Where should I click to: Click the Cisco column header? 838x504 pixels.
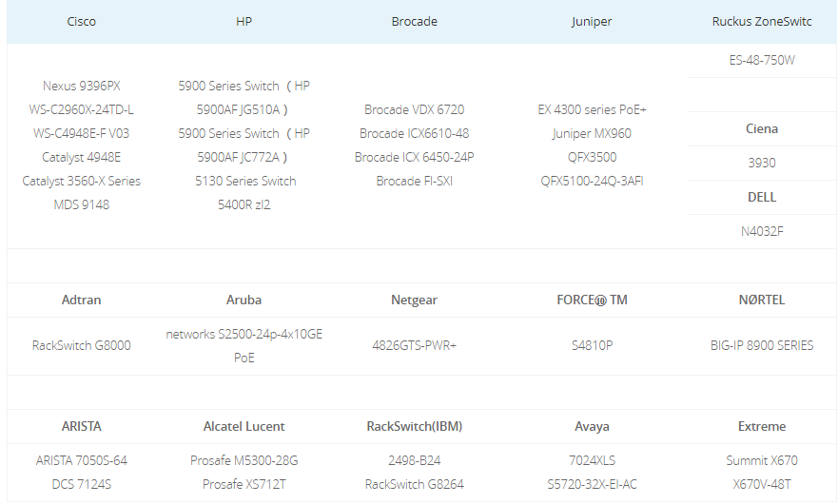[x=82, y=21]
